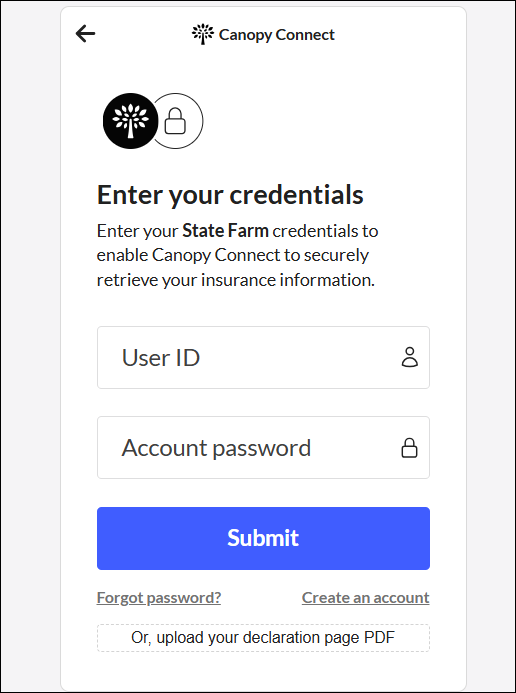The image size is (516, 693).
Task: Follow the Create an account link
Action: [365, 598]
